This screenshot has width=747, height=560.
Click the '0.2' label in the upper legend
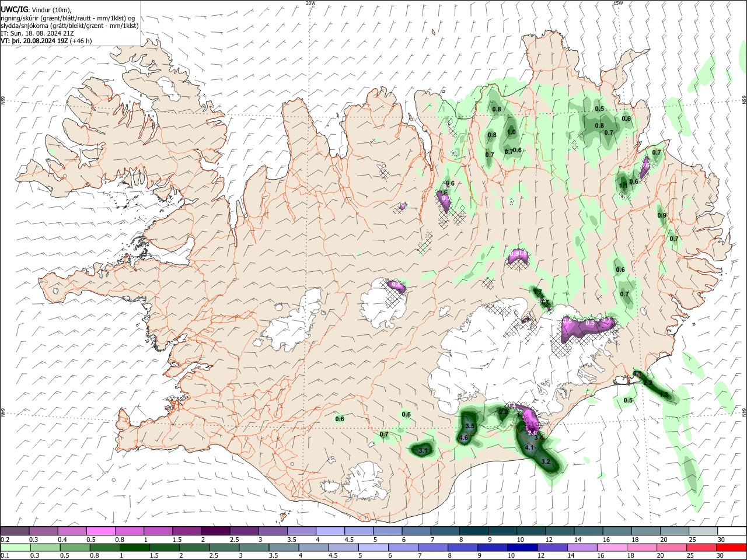5,540
